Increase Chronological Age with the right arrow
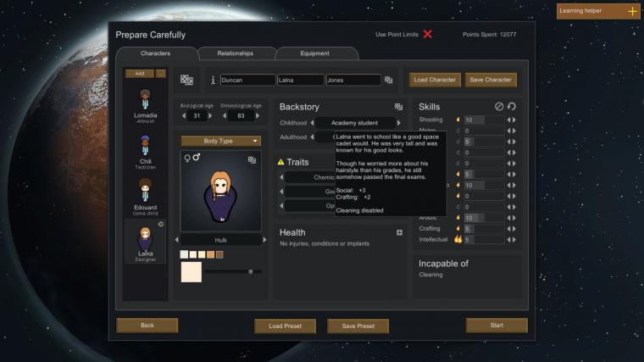644x362 pixels. pos(258,116)
